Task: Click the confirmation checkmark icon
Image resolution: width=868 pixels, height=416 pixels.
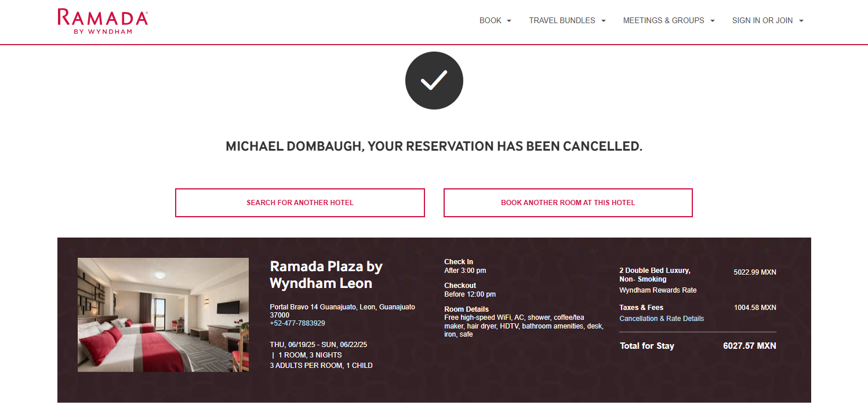Action: click(434, 80)
